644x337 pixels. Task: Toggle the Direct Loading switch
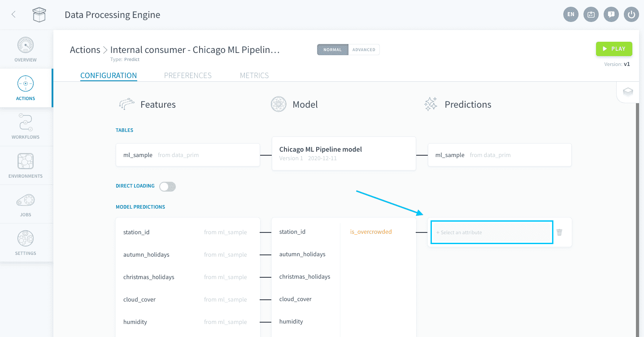coord(167,186)
